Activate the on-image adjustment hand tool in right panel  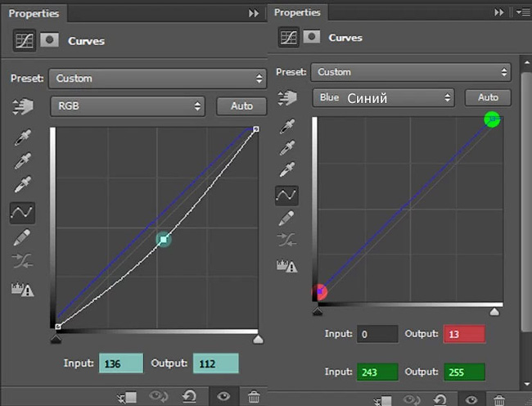coord(287,97)
